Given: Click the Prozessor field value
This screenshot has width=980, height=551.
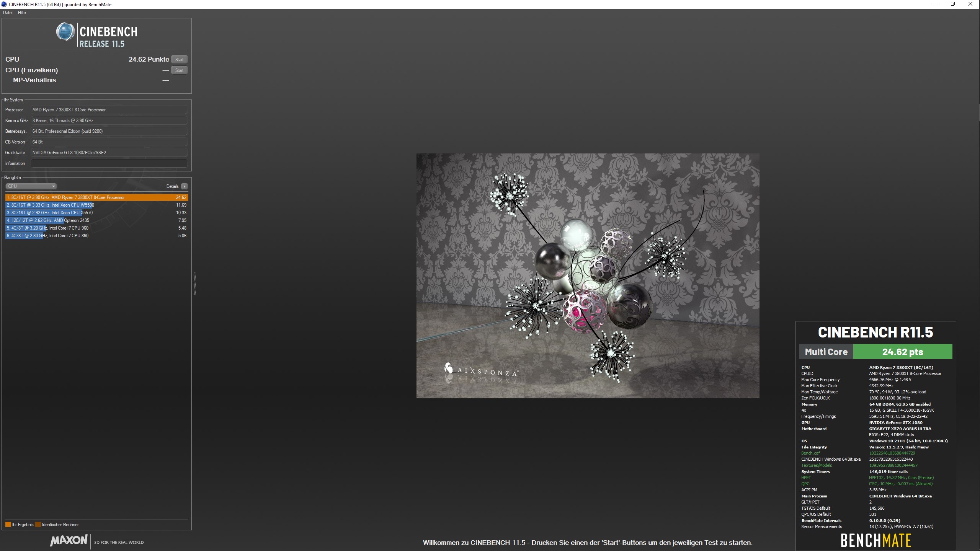Looking at the screenshot, I should pos(109,110).
